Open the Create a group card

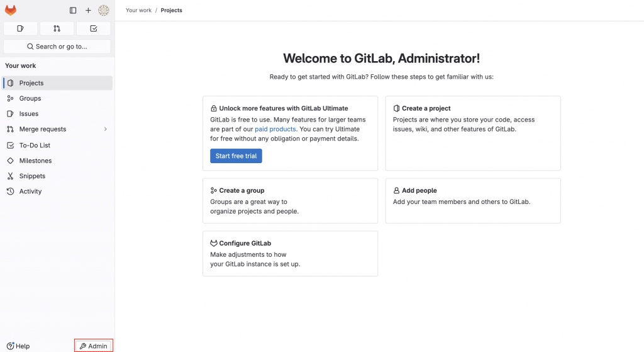290,201
